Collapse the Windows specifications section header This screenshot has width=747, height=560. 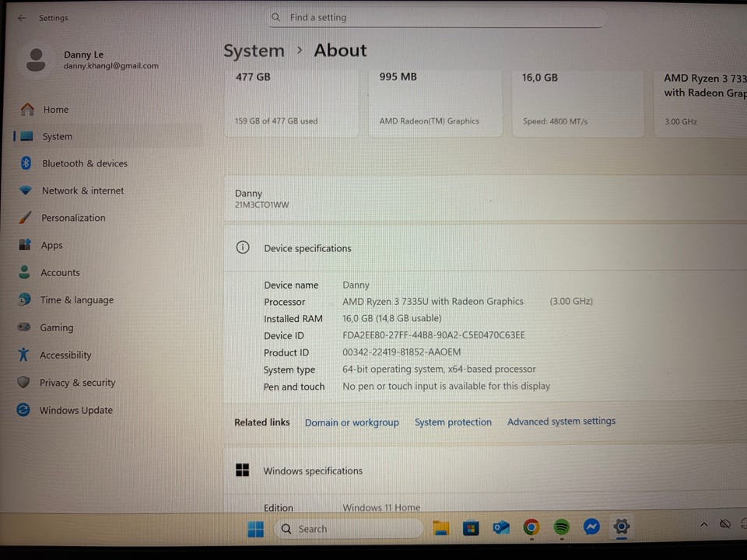click(485, 470)
